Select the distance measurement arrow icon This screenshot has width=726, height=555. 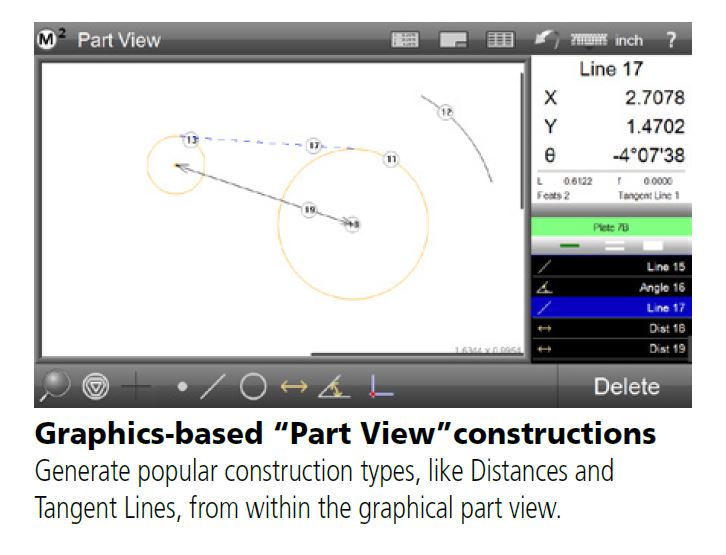click(x=294, y=387)
